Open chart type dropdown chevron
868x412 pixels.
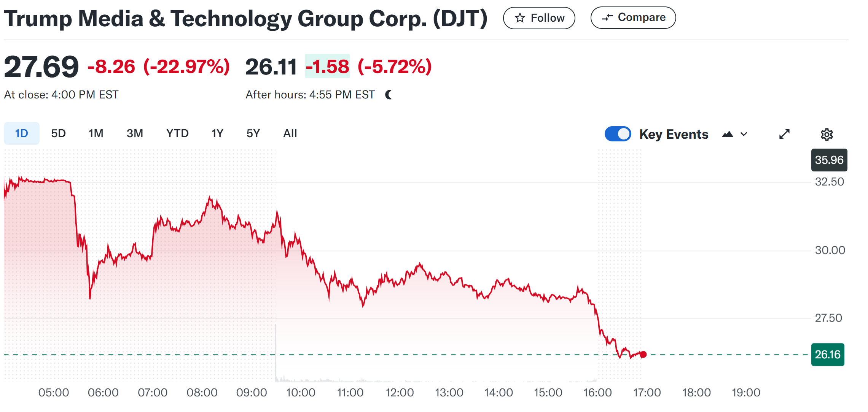[744, 134]
